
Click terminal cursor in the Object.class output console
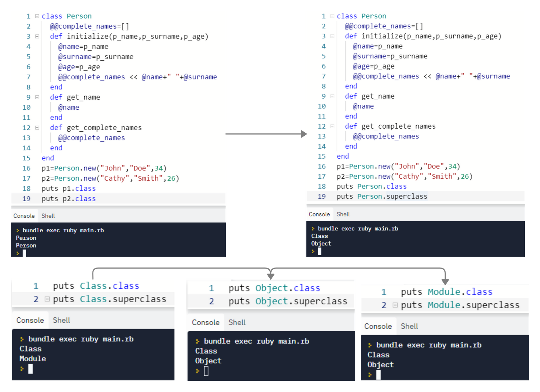click(x=206, y=371)
